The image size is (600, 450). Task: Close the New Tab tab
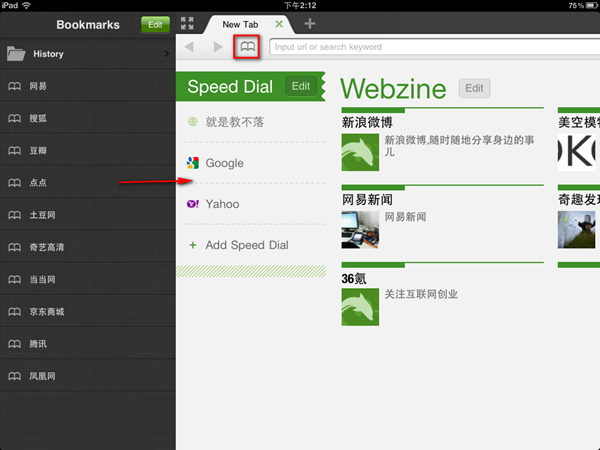(x=279, y=24)
